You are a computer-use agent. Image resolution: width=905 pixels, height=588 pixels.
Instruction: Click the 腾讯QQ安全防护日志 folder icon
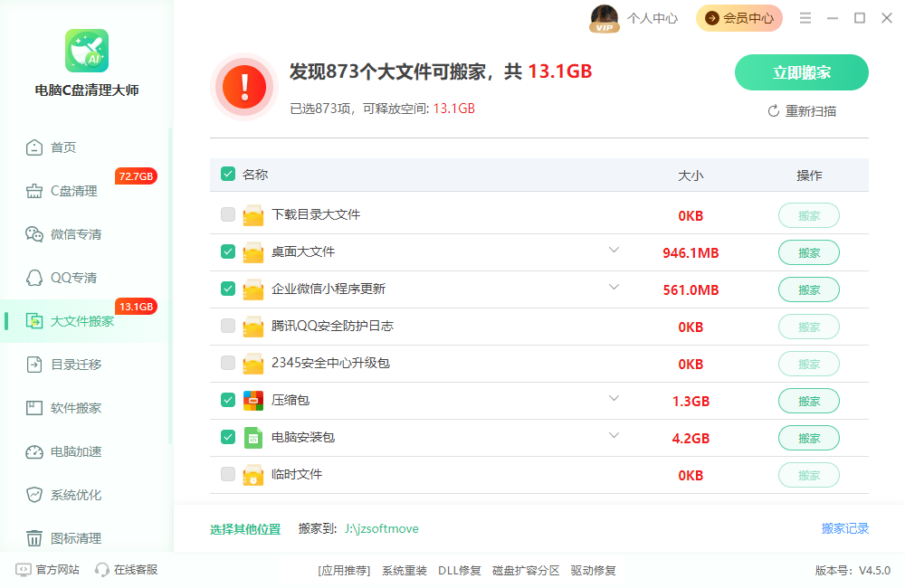coord(252,327)
